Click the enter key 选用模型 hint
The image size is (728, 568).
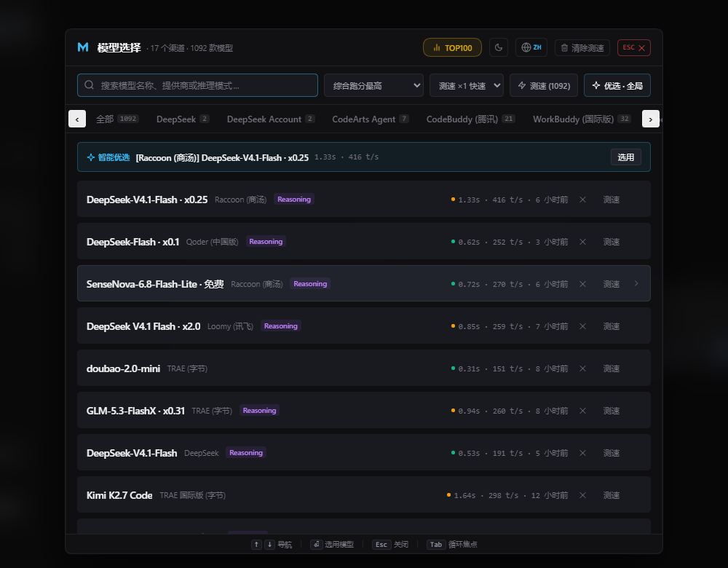(333, 544)
